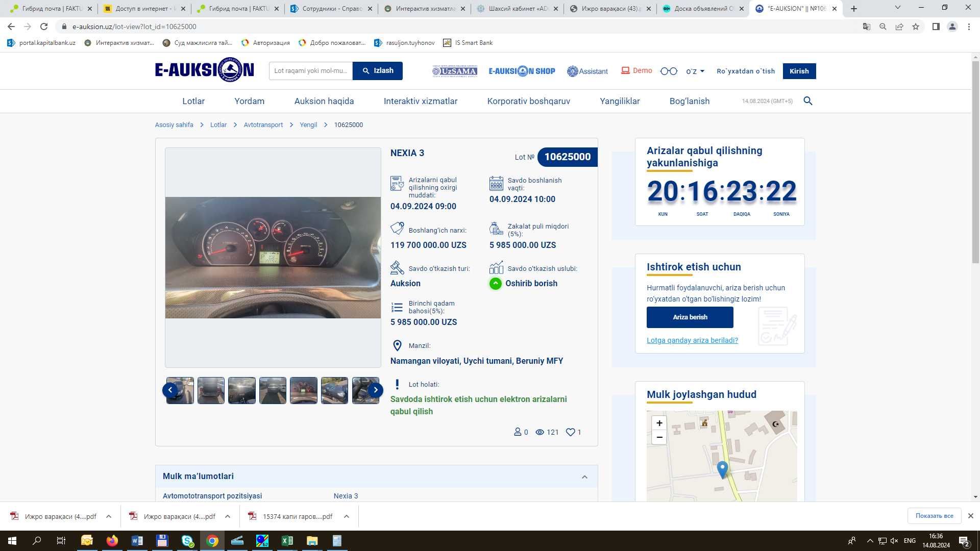The width and height of the screenshot is (980, 551).
Task: Click the Kirish button
Action: 799,71
